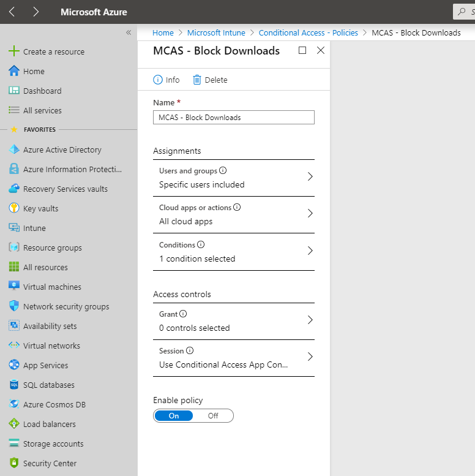475x476 pixels.
Task: Set Enable policy to Off
Action: pyautogui.click(x=213, y=415)
